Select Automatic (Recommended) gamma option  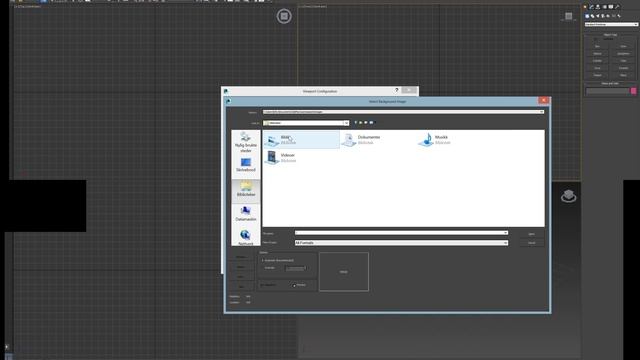(263, 260)
